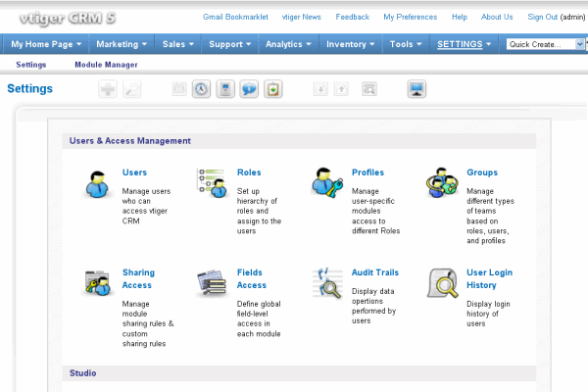Show the world clock toolbar icon
Screen dimensions: 588x392
tap(201, 89)
